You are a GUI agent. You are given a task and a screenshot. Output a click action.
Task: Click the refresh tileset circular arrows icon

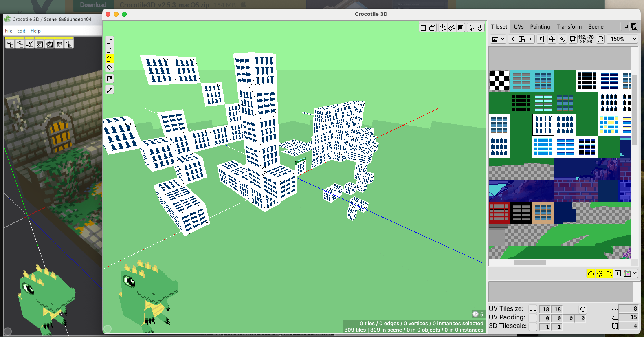(x=600, y=39)
